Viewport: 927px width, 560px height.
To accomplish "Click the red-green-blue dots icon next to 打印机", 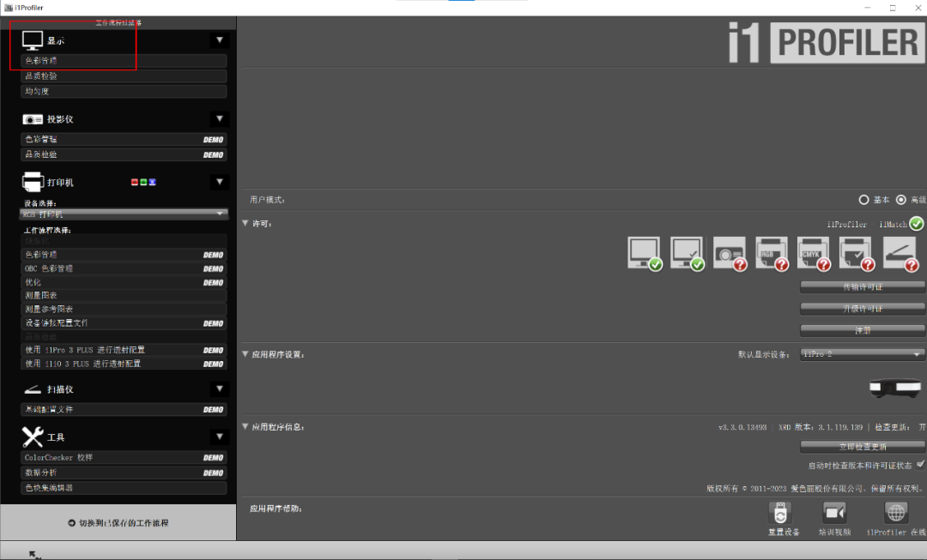I will [143, 182].
